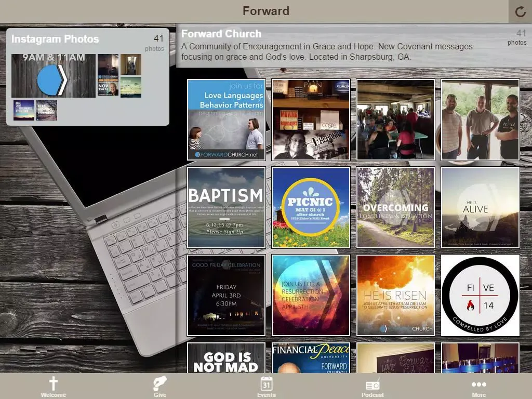Screen dimensions: 532x399
Task: Select the church description mentioning Sharpsburg, GA
Action: [327, 51]
